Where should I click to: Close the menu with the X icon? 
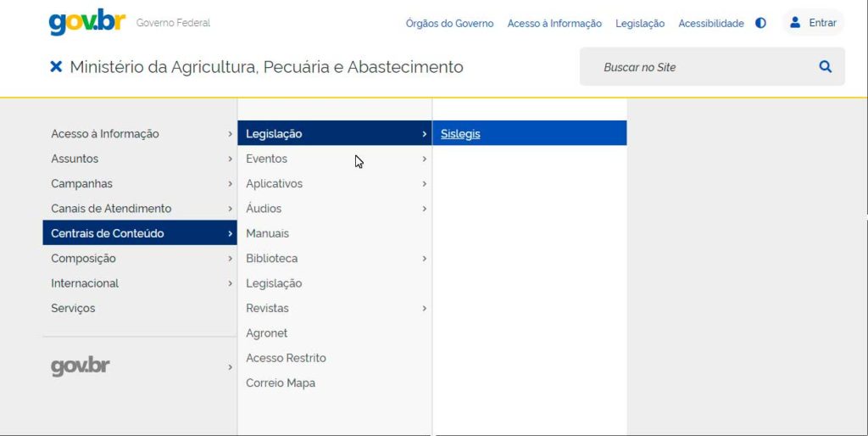(x=56, y=67)
